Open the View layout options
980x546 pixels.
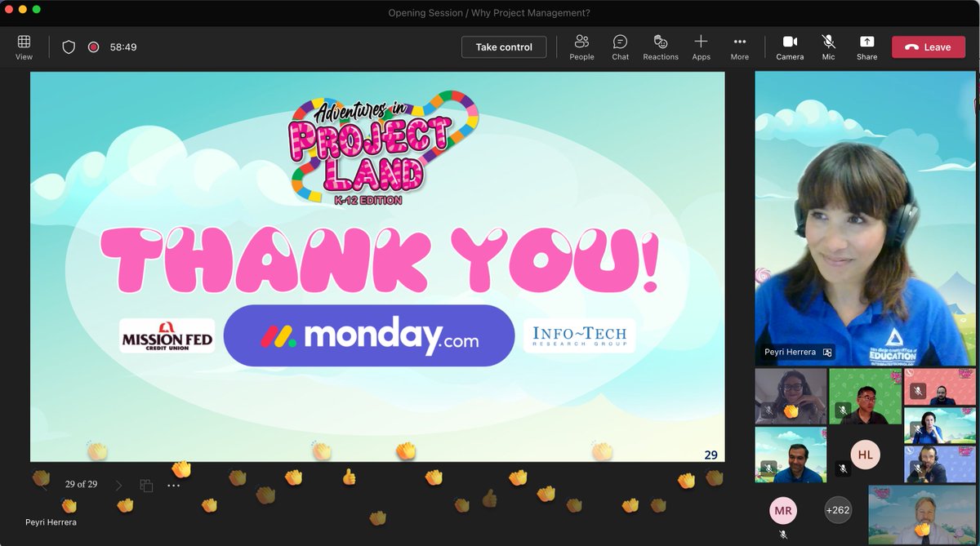pos(24,47)
